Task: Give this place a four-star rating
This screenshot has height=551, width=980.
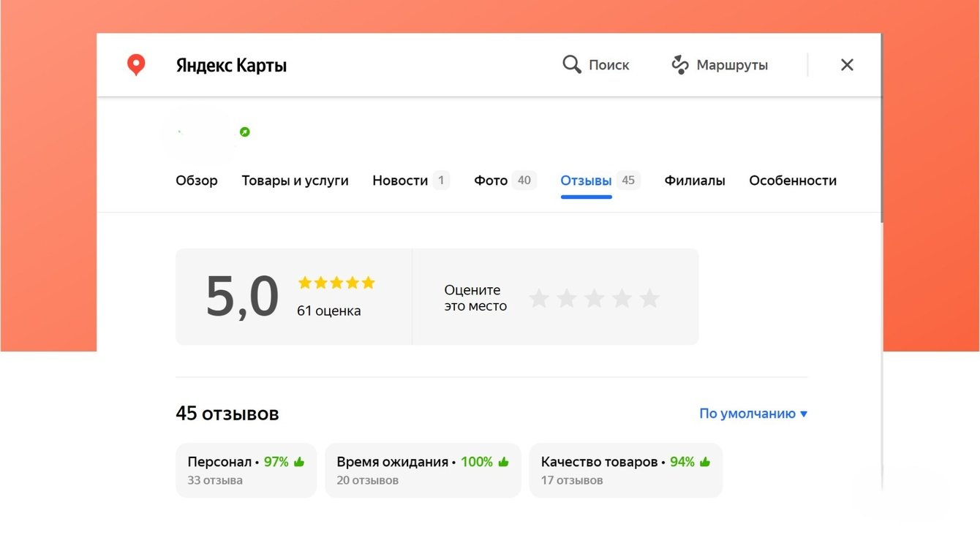Action: (x=622, y=298)
